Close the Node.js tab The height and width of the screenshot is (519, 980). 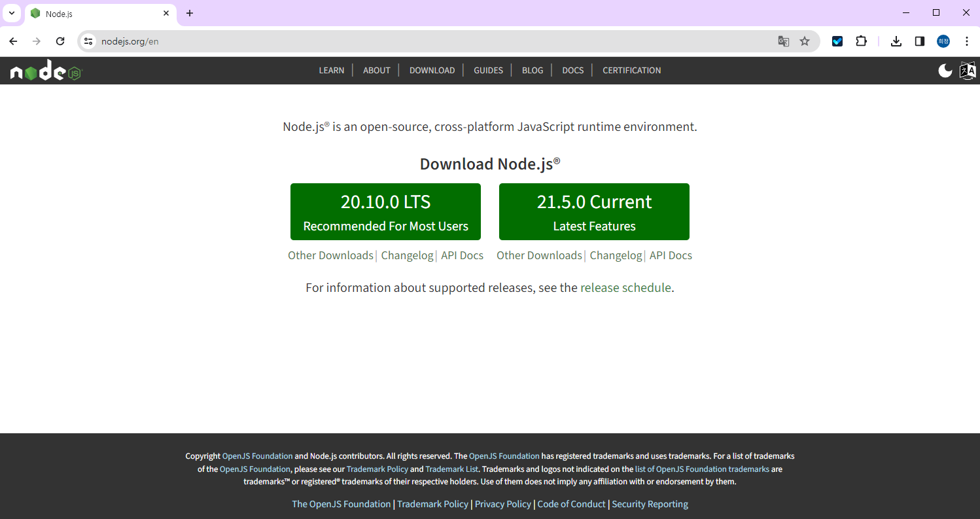tap(166, 13)
